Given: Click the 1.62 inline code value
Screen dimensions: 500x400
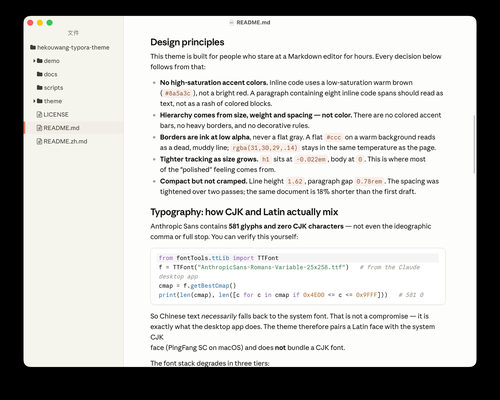Looking at the screenshot, I should click(x=295, y=181).
